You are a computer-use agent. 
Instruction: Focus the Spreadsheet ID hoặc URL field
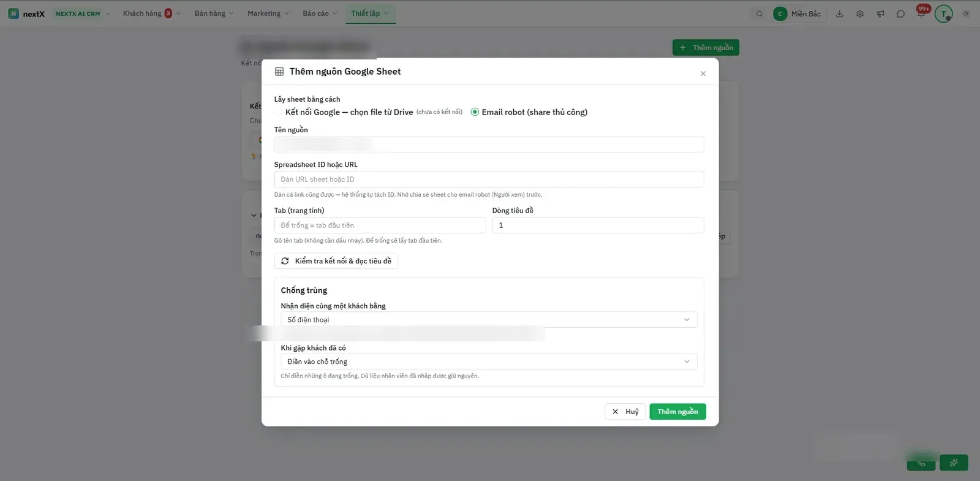[x=489, y=180]
